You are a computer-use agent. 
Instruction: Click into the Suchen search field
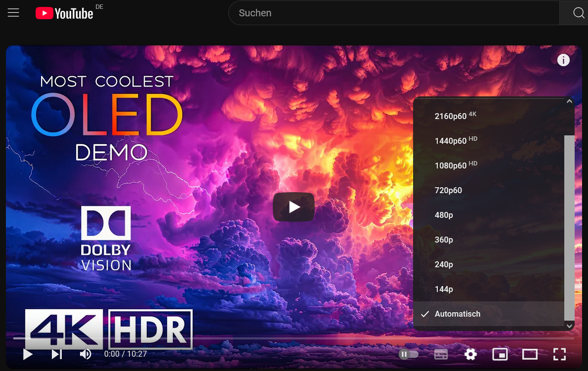tap(394, 13)
